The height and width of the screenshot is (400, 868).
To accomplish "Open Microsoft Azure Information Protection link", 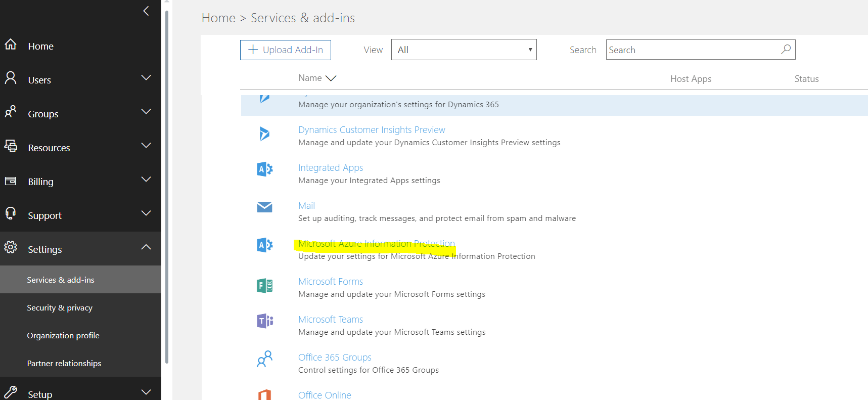I will 376,244.
